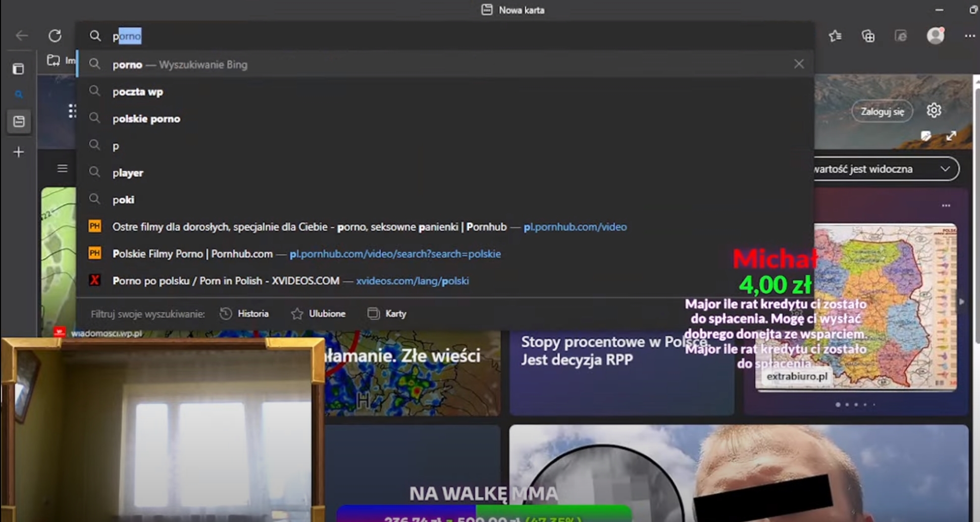Select the 'poczta wp' search suggestion

coord(138,92)
